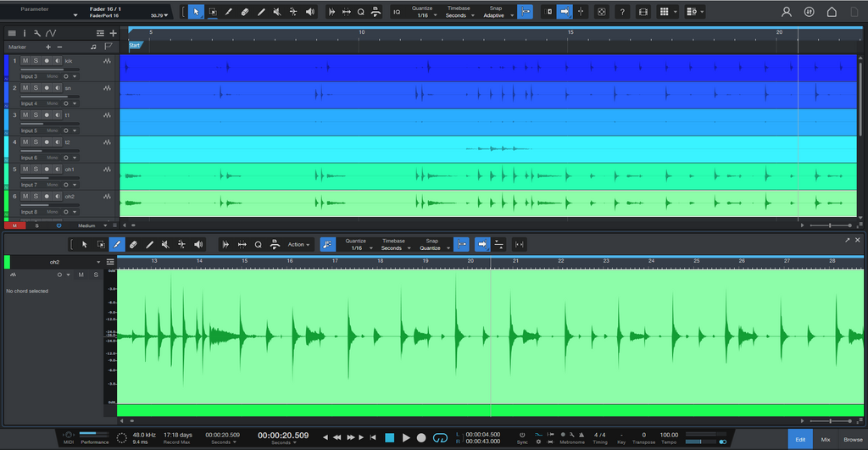Open the track inspector info icon
The height and width of the screenshot is (450, 868).
24,33
